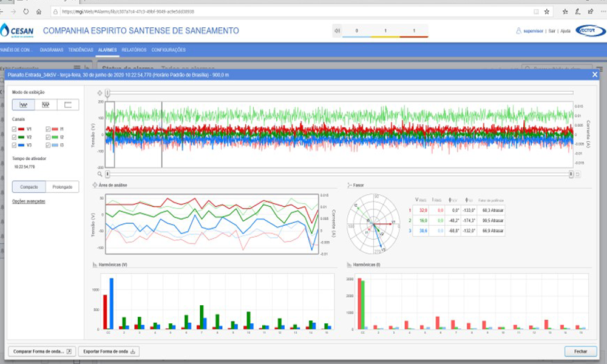The width and height of the screenshot is (607, 364).
Task: Click the Exportar Forma de onda button
Action: coord(109,351)
